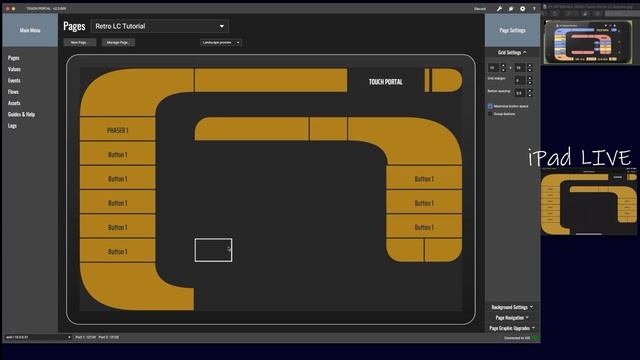Select Flows in the left sidebar
This screenshot has height=360, width=640.
[13, 92]
